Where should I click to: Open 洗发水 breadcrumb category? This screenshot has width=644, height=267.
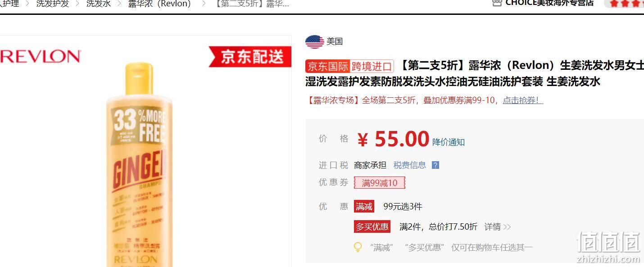[99, 4]
